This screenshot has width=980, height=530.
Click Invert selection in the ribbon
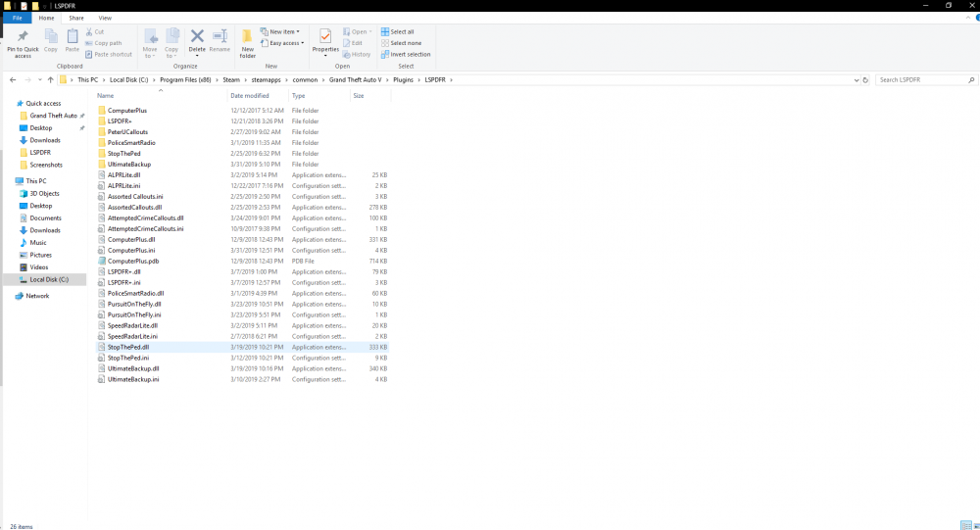pyautogui.click(x=406, y=55)
